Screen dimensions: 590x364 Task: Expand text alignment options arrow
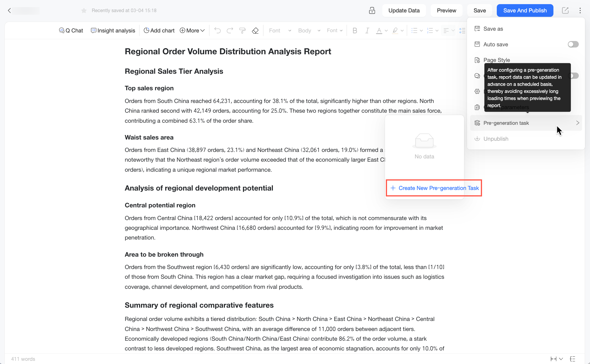[453, 30]
